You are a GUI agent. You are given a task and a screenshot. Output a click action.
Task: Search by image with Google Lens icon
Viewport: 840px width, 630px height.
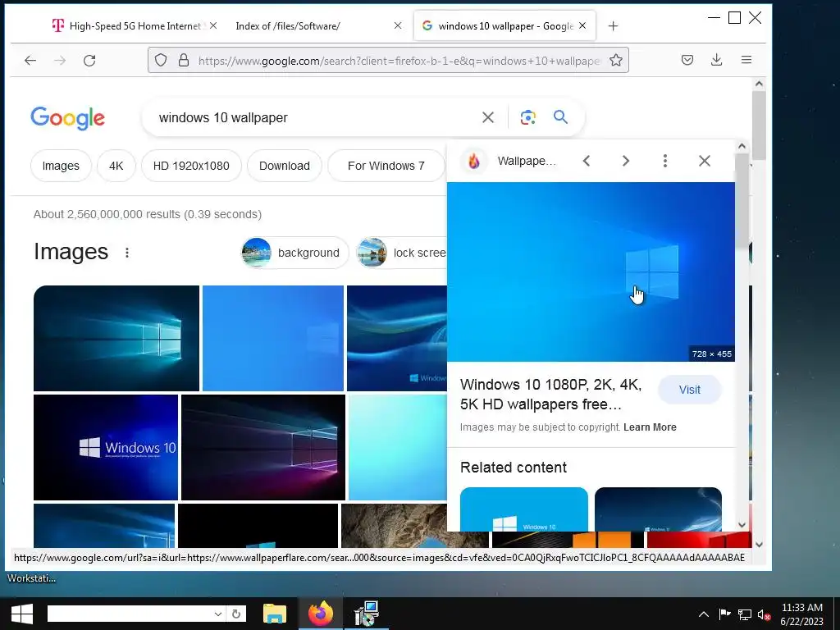527,117
